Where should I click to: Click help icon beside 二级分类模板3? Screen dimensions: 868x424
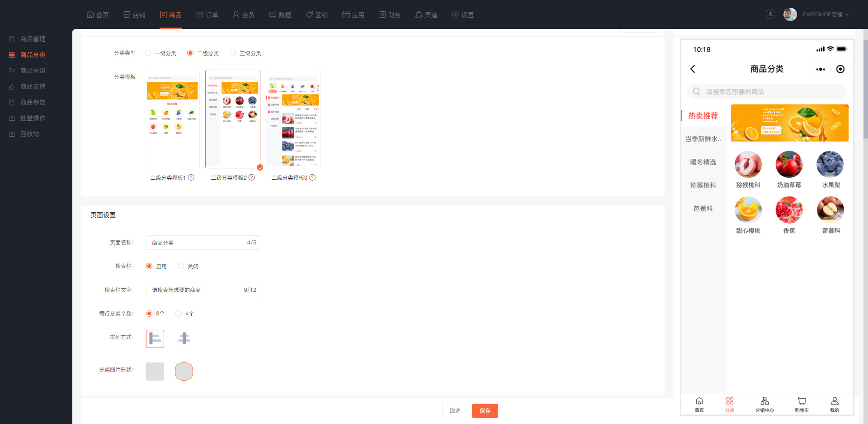312,177
